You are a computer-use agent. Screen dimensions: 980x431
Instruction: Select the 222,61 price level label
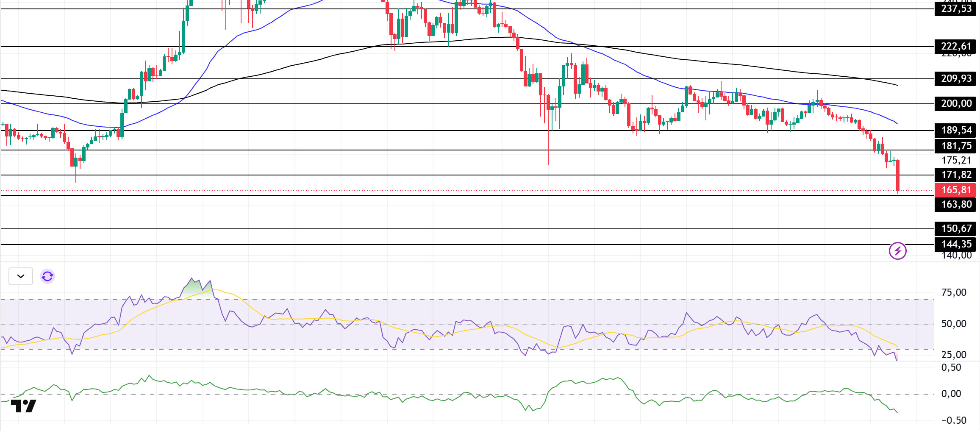tap(956, 47)
